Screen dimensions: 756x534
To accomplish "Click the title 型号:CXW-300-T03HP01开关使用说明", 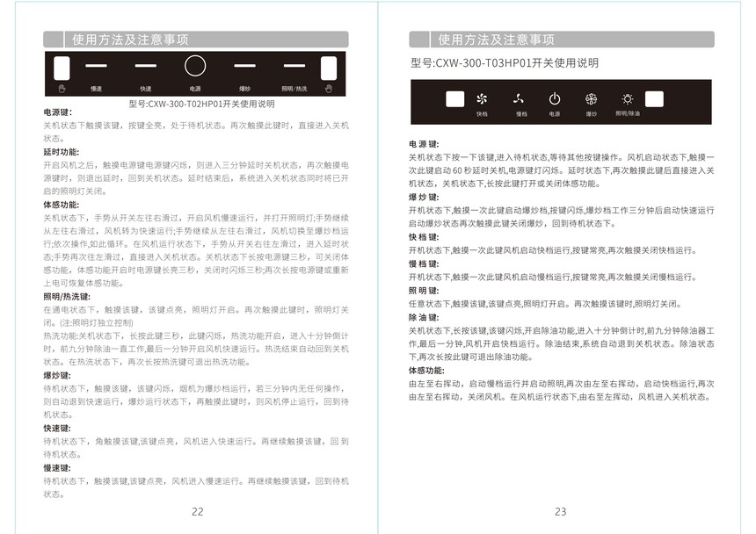I will pyautogui.click(x=505, y=63).
